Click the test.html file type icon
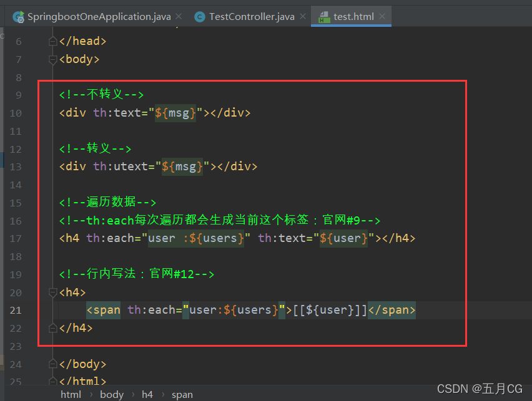The image size is (532, 401). [x=324, y=17]
